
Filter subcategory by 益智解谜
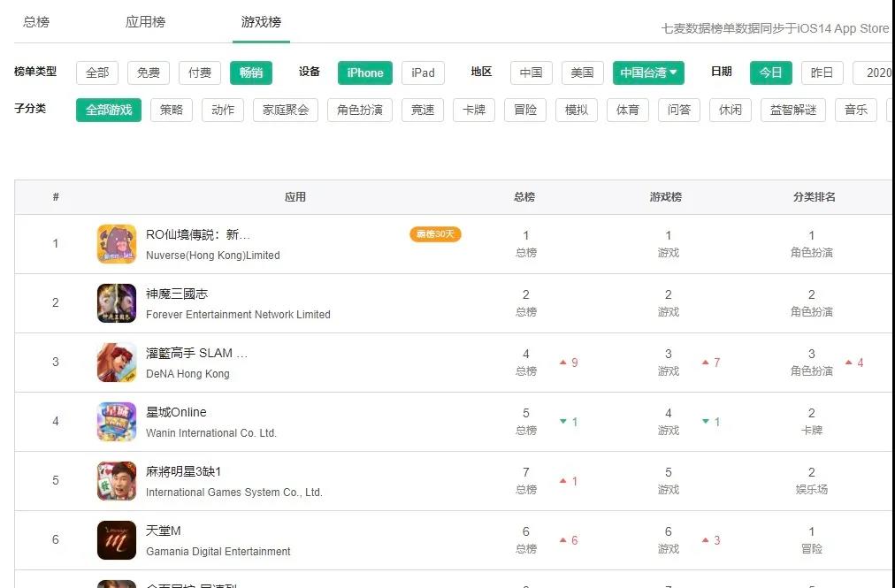[x=793, y=110]
